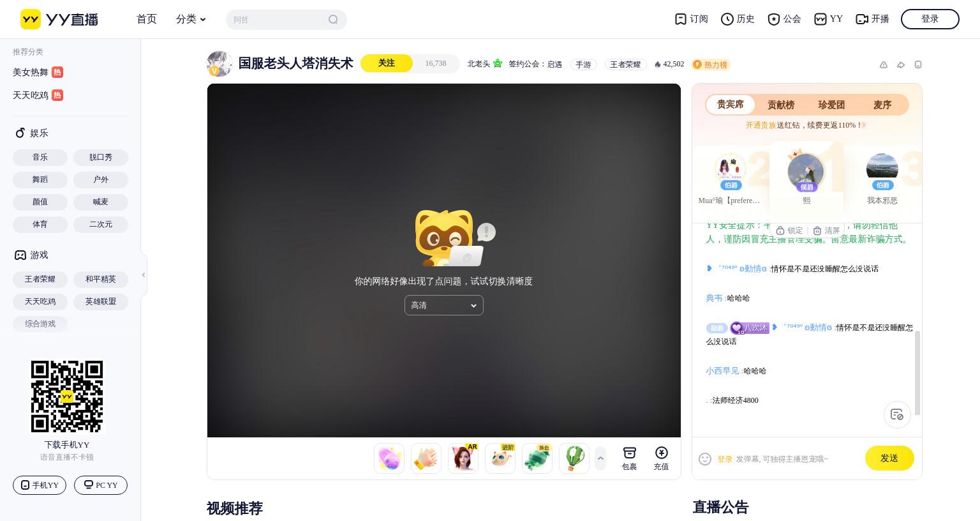Screen dimensions: 980x521
Task: Follow streamer with 关注 button
Action: tap(387, 63)
